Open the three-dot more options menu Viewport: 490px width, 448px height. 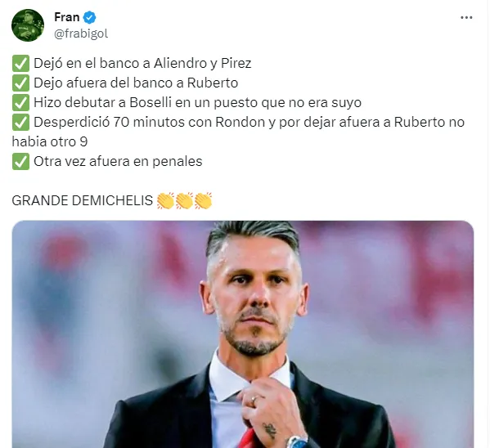(x=466, y=17)
